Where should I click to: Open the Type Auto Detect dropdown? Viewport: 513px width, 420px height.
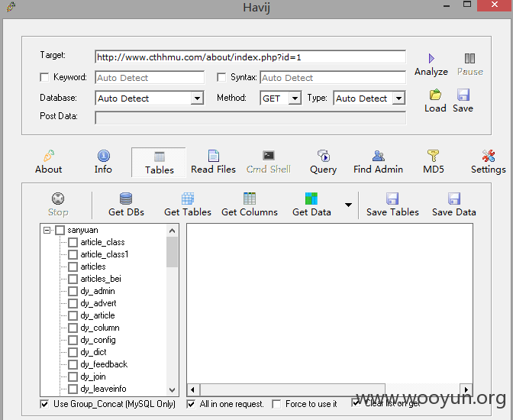coord(398,99)
